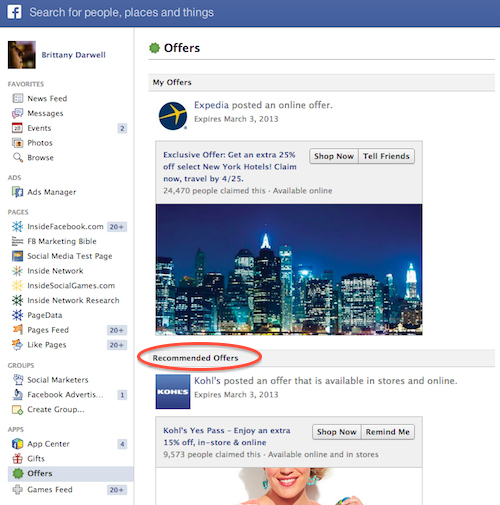The height and width of the screenshot is (505, 500).
Task: Click the App Center count badge 4
Action: tap(122, 444)
